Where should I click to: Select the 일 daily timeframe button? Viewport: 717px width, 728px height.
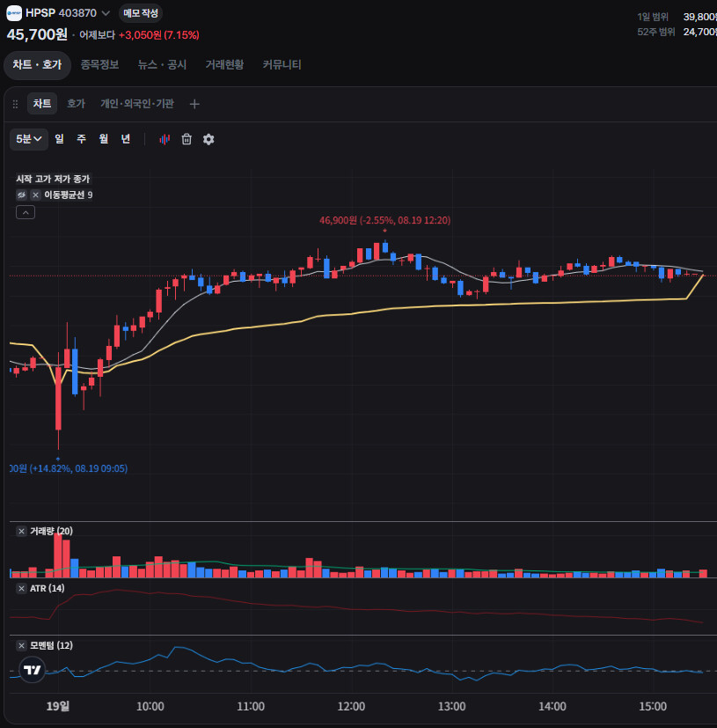pyautogui.click(x=60, y=139)
